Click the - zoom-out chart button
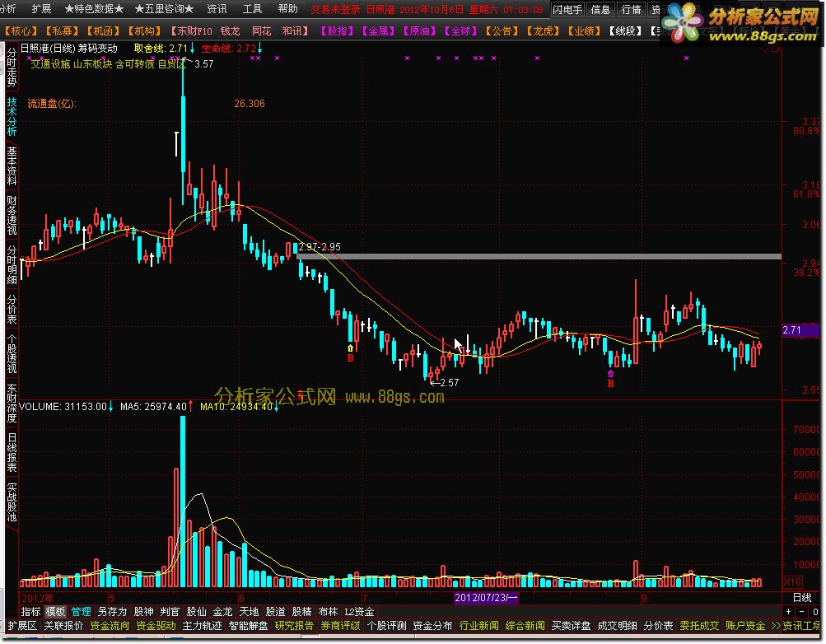 [802, 612]
